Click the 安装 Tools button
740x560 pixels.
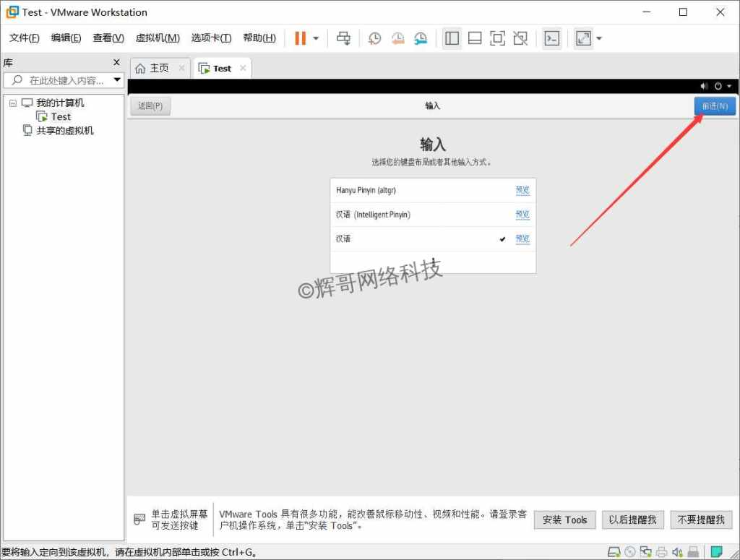pyautogui.click(x=564, y=520)
